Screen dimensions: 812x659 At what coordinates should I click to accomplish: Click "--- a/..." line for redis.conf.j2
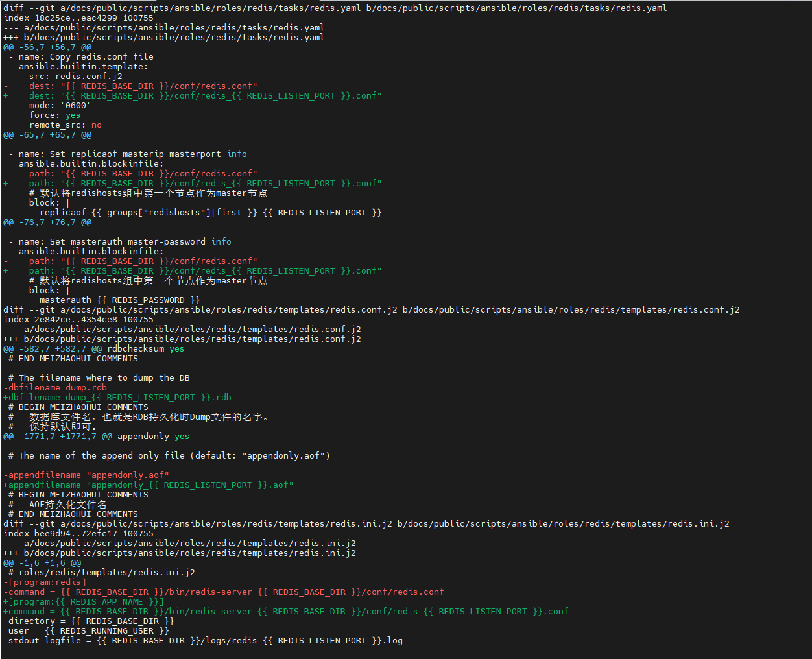[182, 329]
